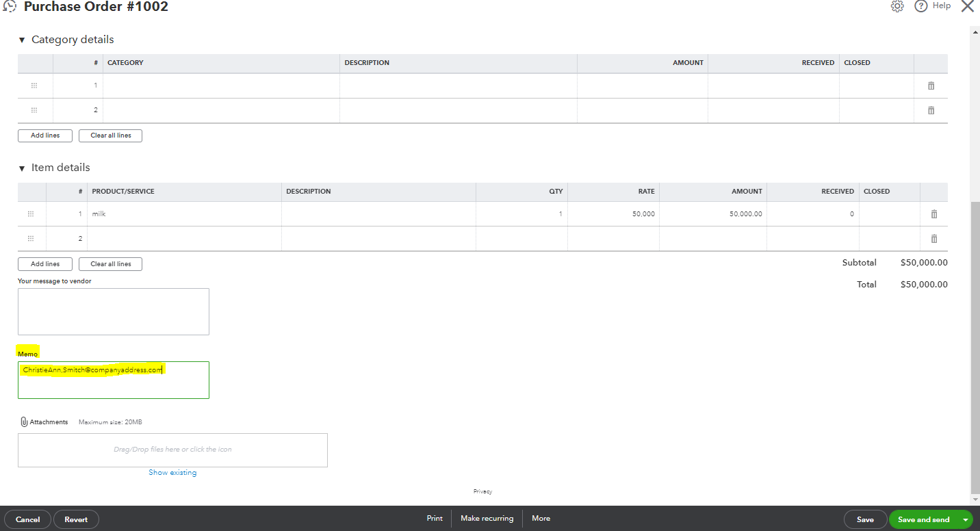Select the milk product/service cell
Screen dimensions: 980x531
[x=184, y=214]
